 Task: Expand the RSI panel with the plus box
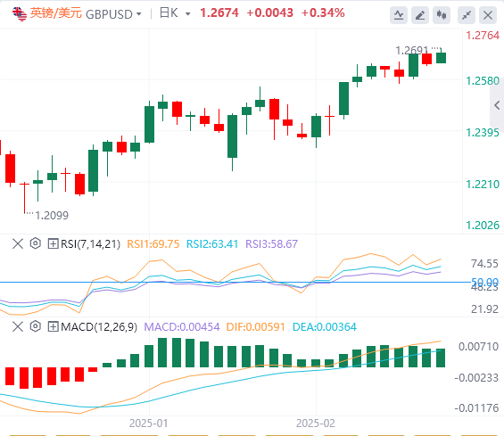click(x=53, y=244)
